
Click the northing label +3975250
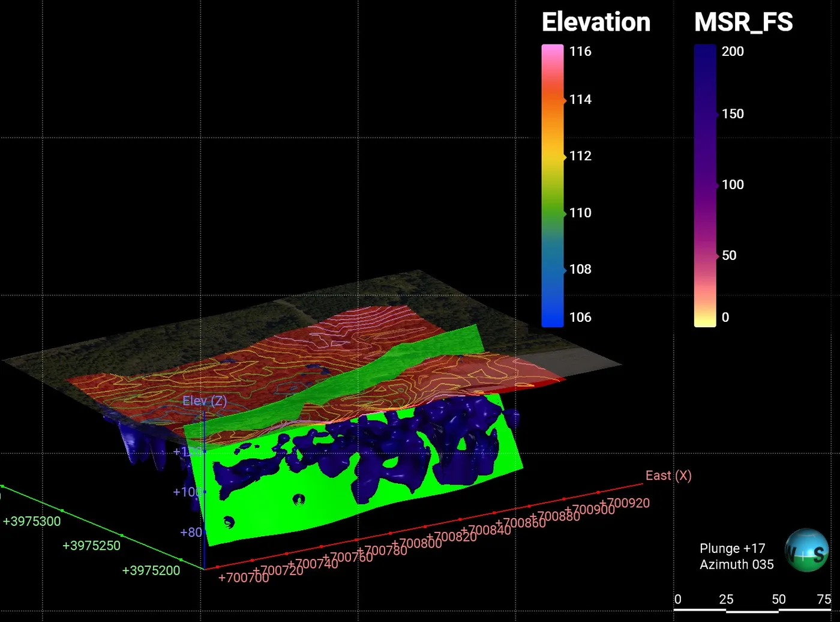click(x=91, y=546)
